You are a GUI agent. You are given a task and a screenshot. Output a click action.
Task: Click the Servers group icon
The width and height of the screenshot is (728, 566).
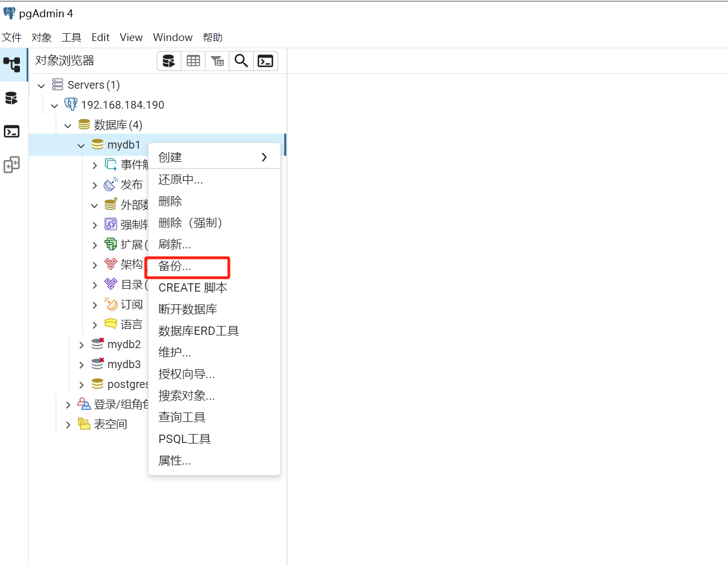tap(58, 85)
